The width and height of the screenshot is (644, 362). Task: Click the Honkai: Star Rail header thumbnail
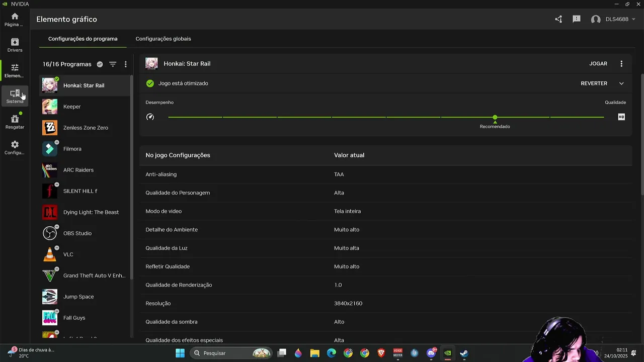point(151,63)
